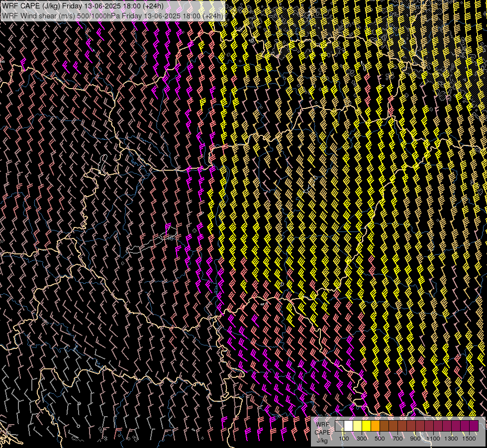Click the last purple swatch past 1500
The width and height of the screenshot is (487, 448).
[474, 426]
